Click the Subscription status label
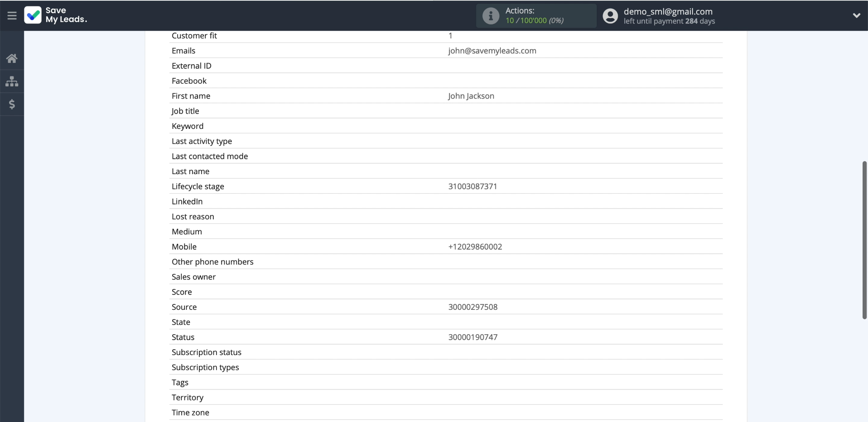The image size is (868, 422). pos(206,352)
